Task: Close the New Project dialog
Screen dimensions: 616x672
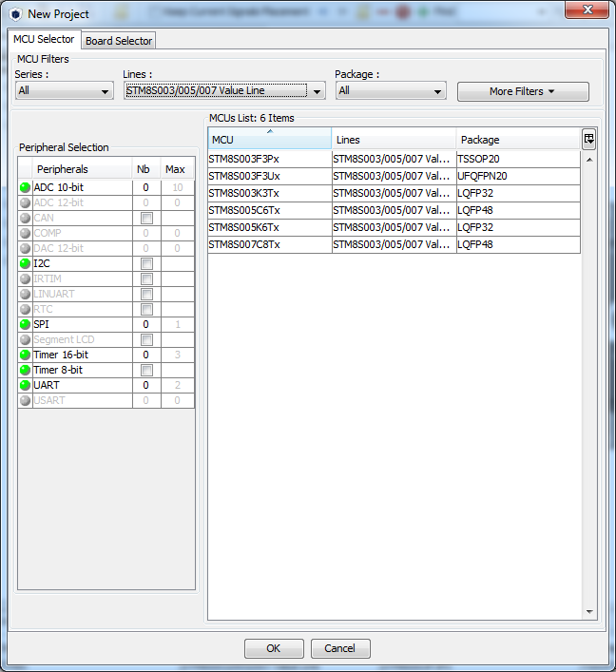Action: [587, 10]
